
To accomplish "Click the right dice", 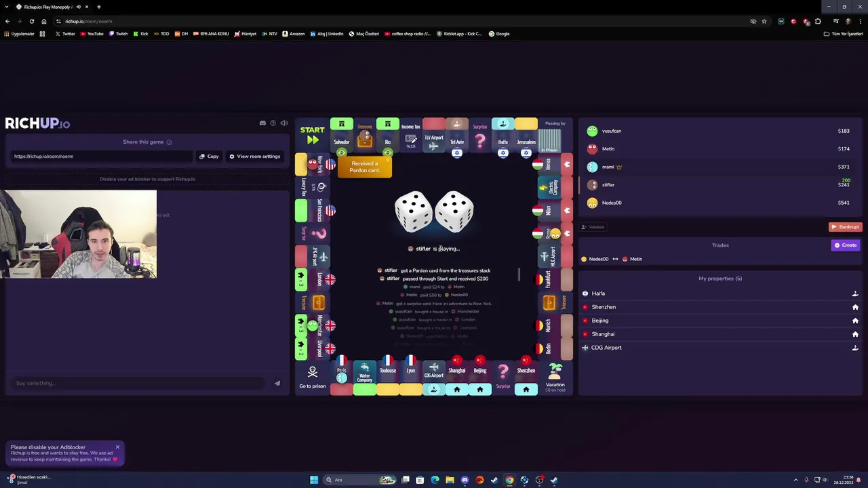I will click(454, 211).
